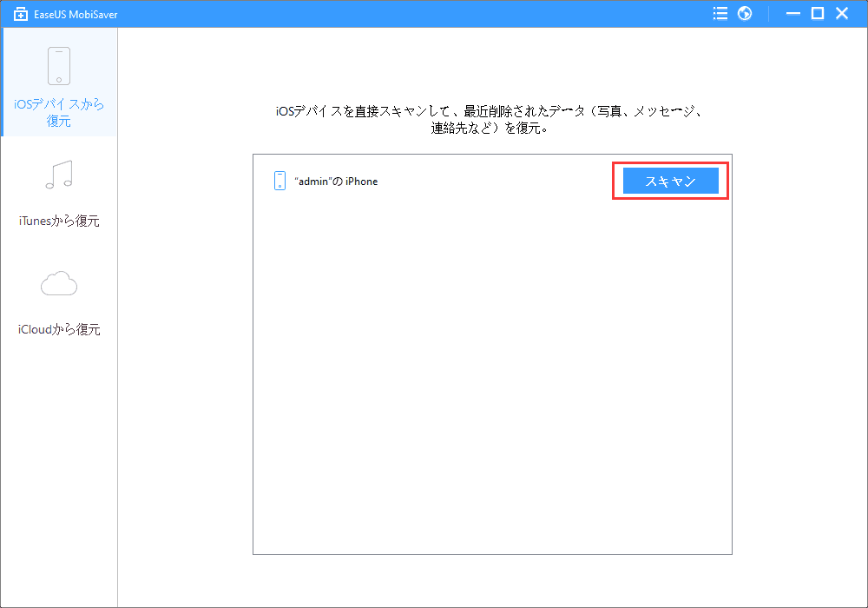Close the MobiSaver window
Screen dimensions: 868x608
[842, 14]
